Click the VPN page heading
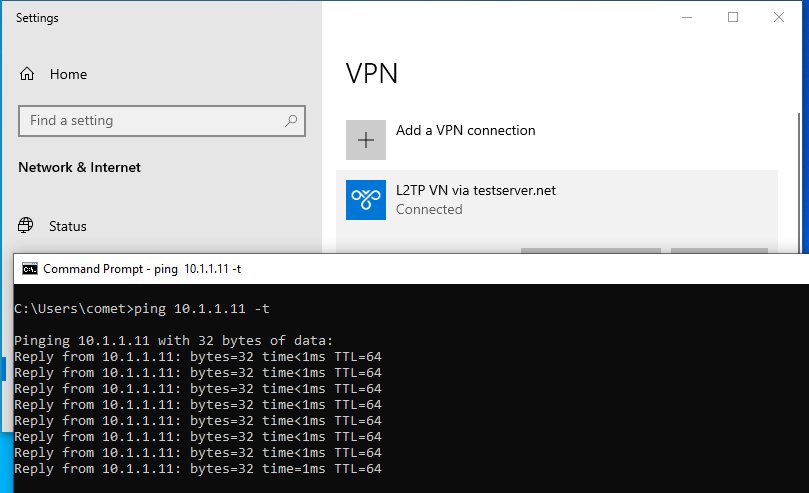Viewport: 809px width, 493px height. click(x=371, y=74)
